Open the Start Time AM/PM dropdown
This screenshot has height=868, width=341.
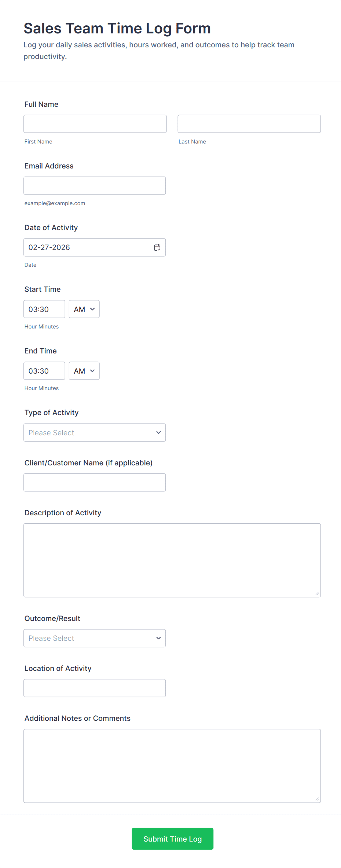(x=84, y=309)
